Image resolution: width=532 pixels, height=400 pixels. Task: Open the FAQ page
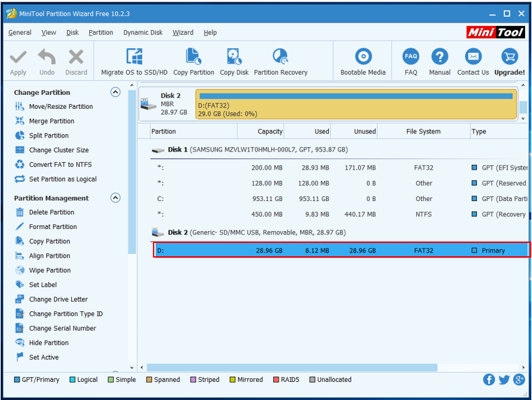pyautogui.click(x=411, y=62)
